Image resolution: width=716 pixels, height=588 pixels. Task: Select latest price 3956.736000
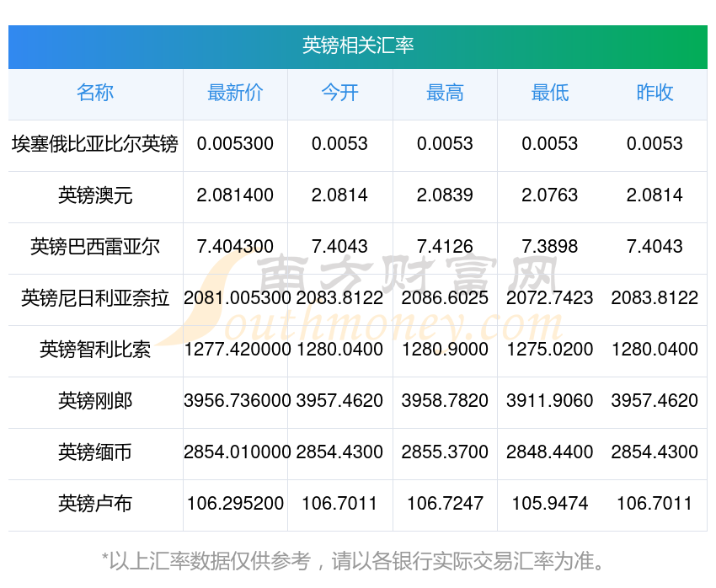(237, 401)
